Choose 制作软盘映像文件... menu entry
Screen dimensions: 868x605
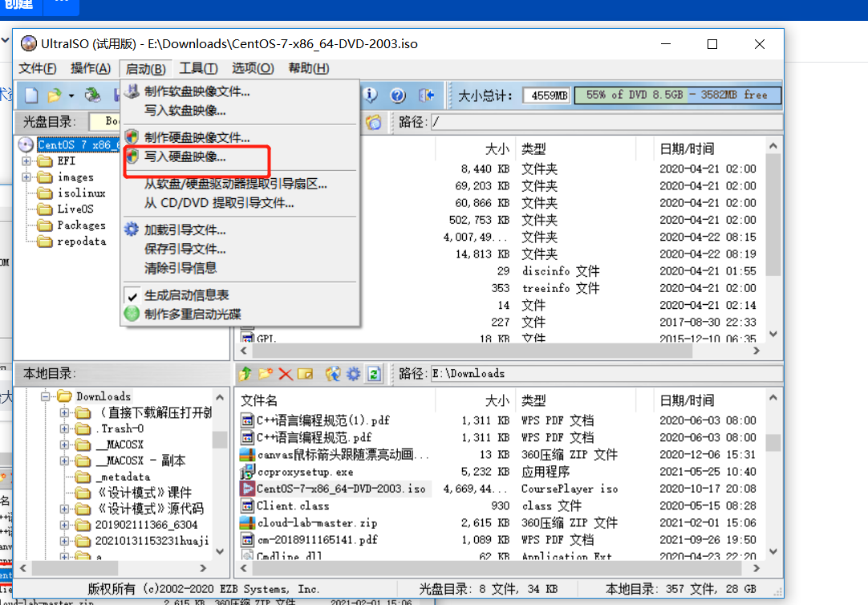pyautogui.click(x=241, y=92)
